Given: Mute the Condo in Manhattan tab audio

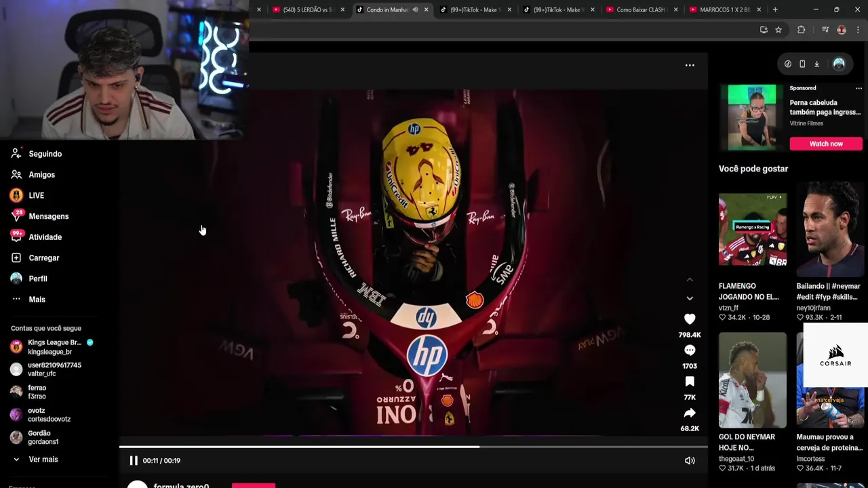Looking at the screenshot, I should click(415, 9).
